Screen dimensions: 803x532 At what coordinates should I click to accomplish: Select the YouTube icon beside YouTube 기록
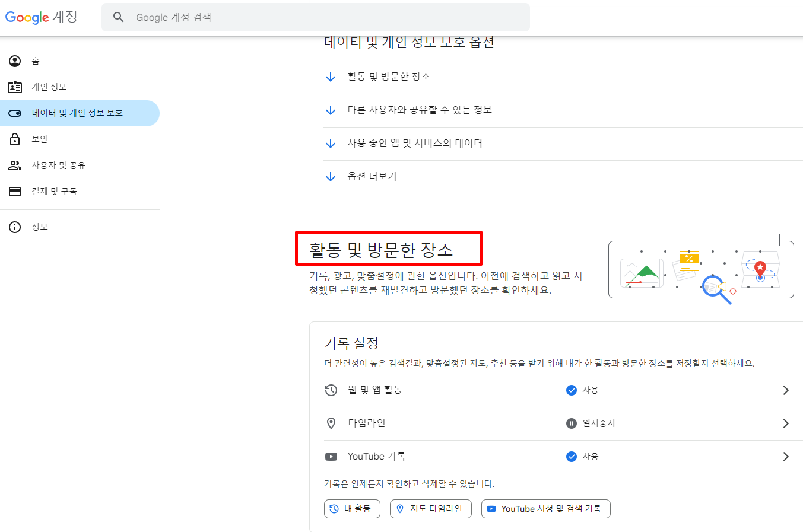coord(331,456)
